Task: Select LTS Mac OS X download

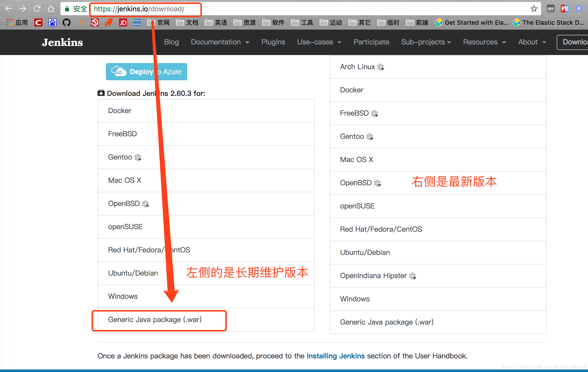Action: [x=206, y=180]
